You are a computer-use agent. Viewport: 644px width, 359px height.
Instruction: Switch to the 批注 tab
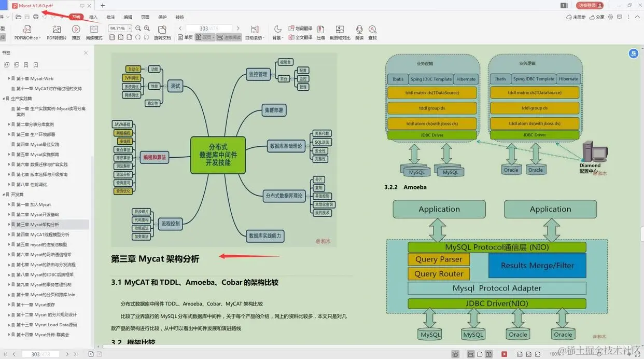[x=110, y=17]
